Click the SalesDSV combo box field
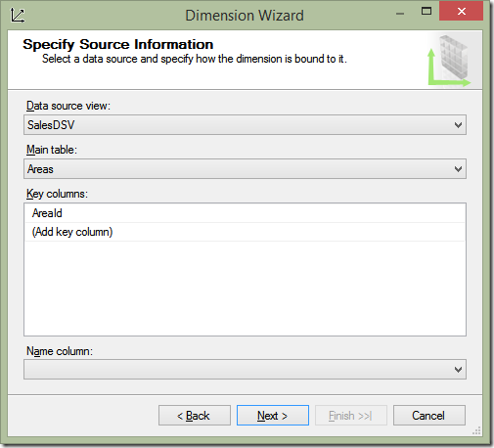 245,125
